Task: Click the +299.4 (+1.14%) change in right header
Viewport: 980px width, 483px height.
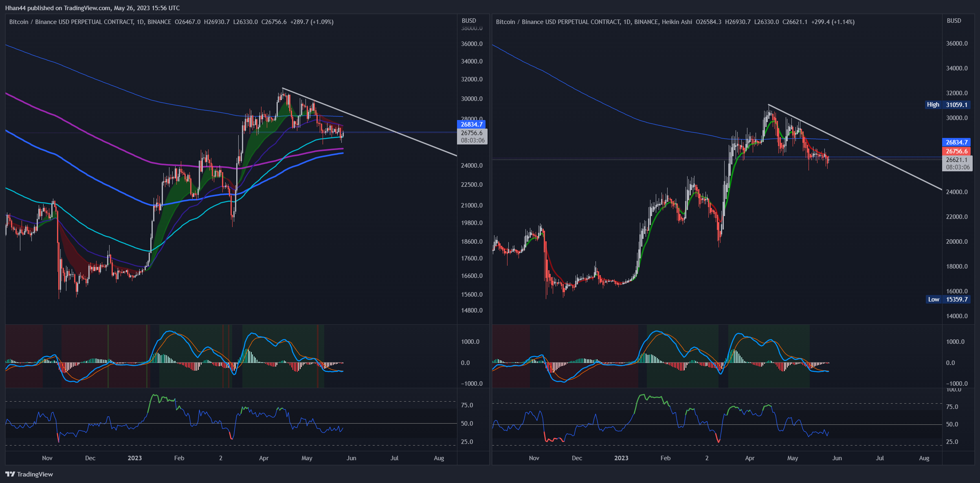Action: click(833, 22)
